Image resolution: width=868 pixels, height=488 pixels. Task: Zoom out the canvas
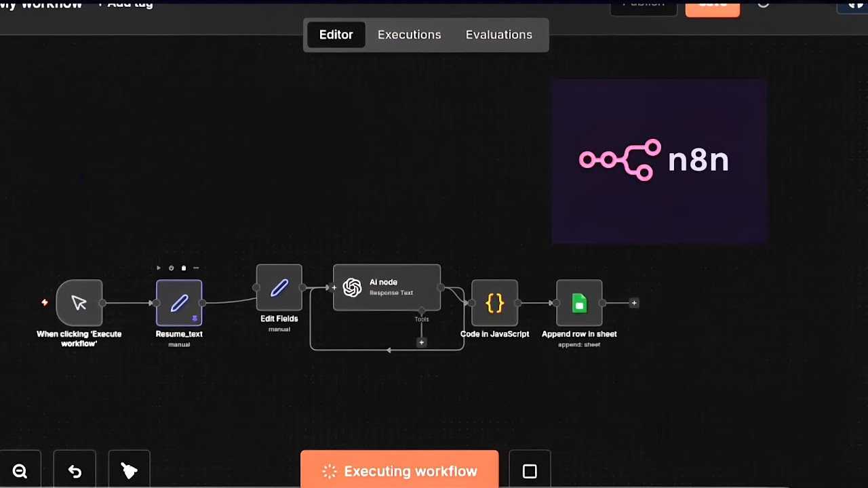coord(20,472)
